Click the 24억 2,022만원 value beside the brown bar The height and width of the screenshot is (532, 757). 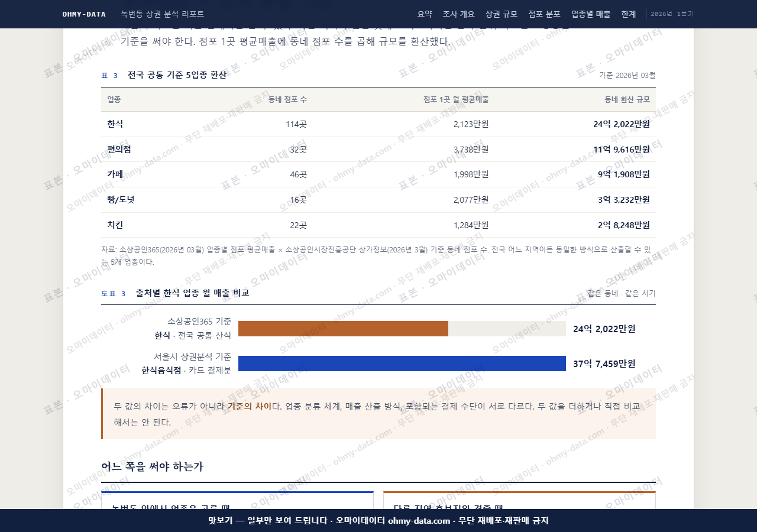click(x=604, y=329)
